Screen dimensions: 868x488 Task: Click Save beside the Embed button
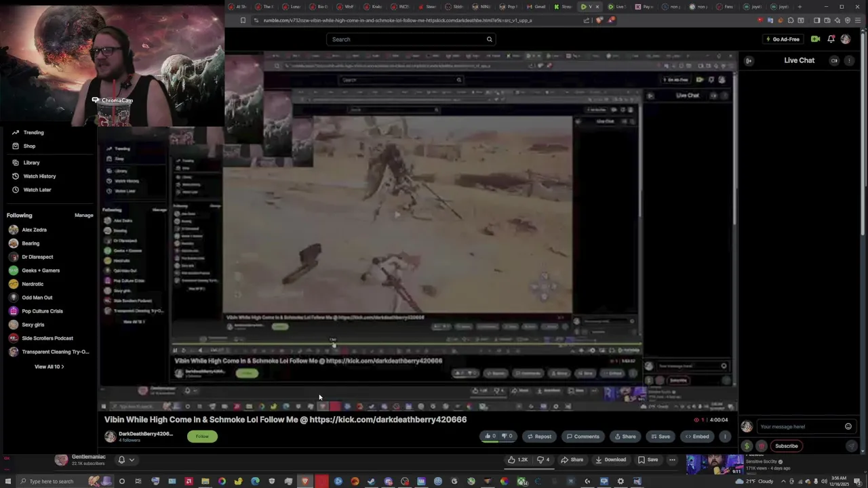[x=660, y=436]
